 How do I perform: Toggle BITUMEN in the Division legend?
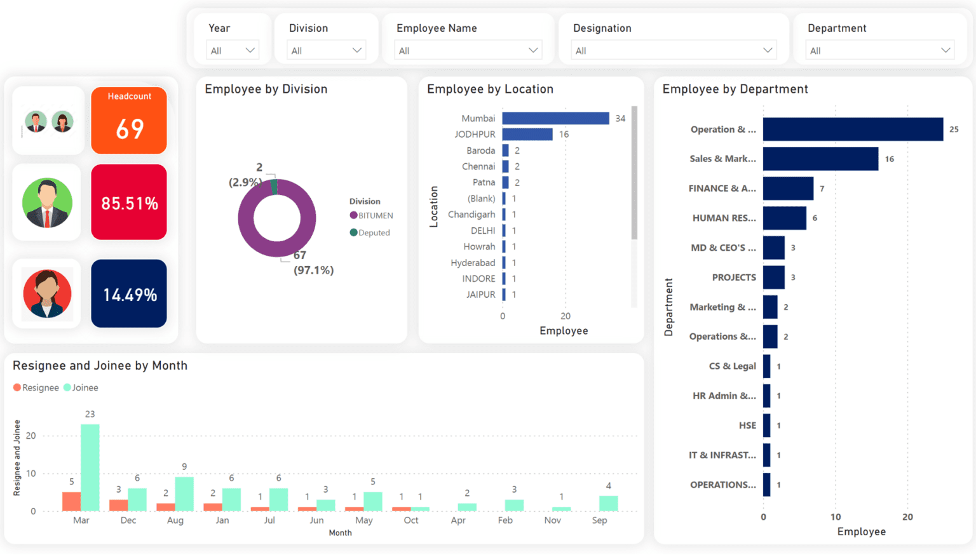click(x=372, y=215)
